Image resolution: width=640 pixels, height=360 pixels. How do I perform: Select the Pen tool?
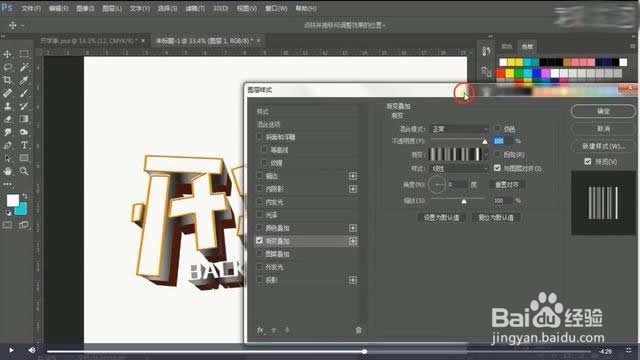pos(7,145)
